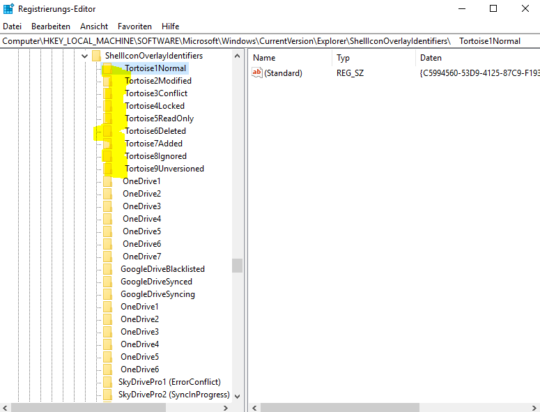Click values pane horizontal scroll left arrow
Image resolution: width=540 pixels, height=412 pixels.
tap(255, 408)
